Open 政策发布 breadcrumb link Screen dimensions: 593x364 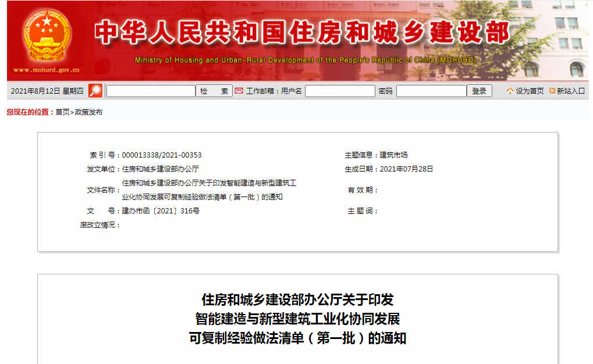(88, 112)
